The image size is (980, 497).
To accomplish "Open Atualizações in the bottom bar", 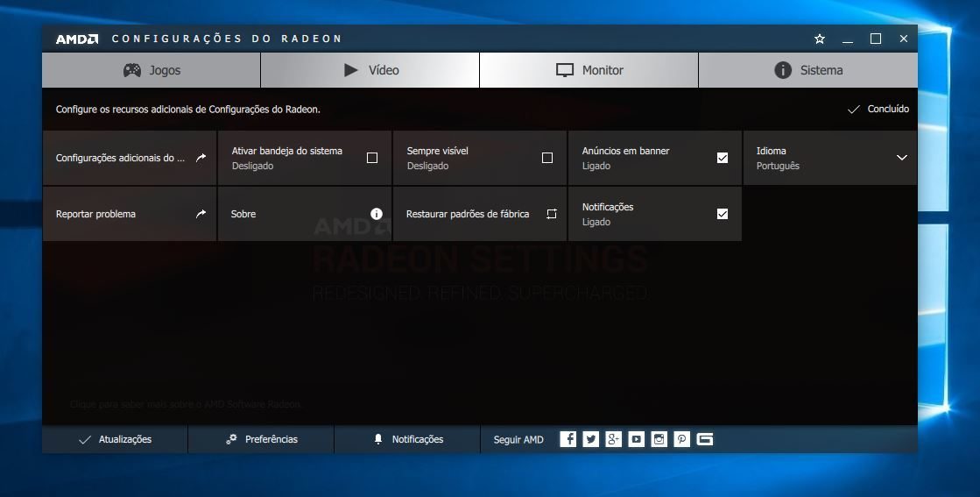I will (115, 439).
